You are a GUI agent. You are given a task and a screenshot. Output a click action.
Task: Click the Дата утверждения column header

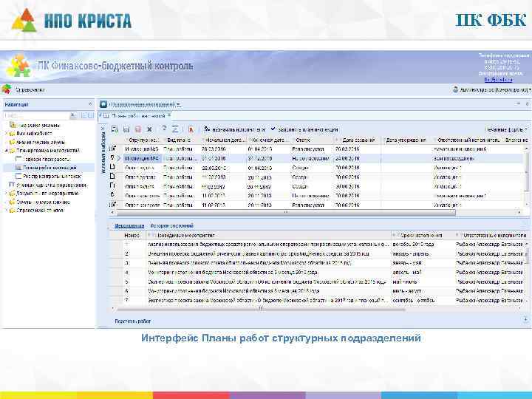click(406, 140)
